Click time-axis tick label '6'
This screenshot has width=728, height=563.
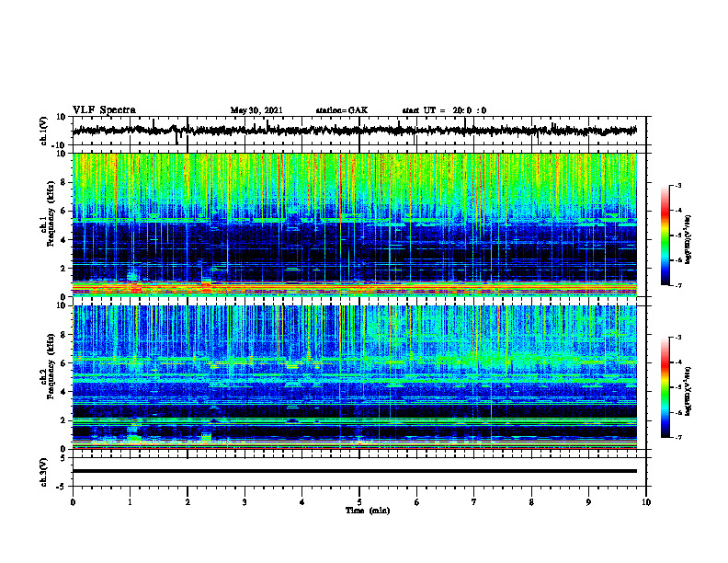point(416,502)
